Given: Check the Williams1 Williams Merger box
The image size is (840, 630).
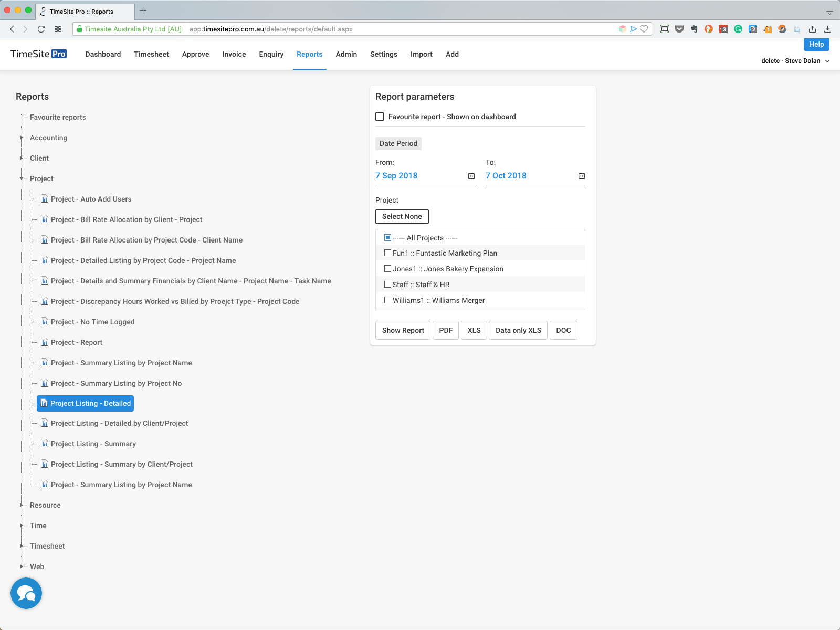Looking at the screenshot, I should (x=387, y=300).
